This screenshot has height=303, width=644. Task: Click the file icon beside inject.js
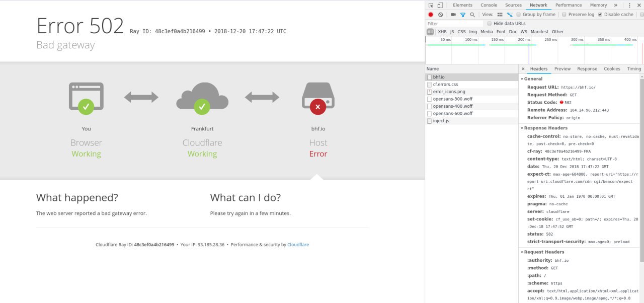(429, 121)
